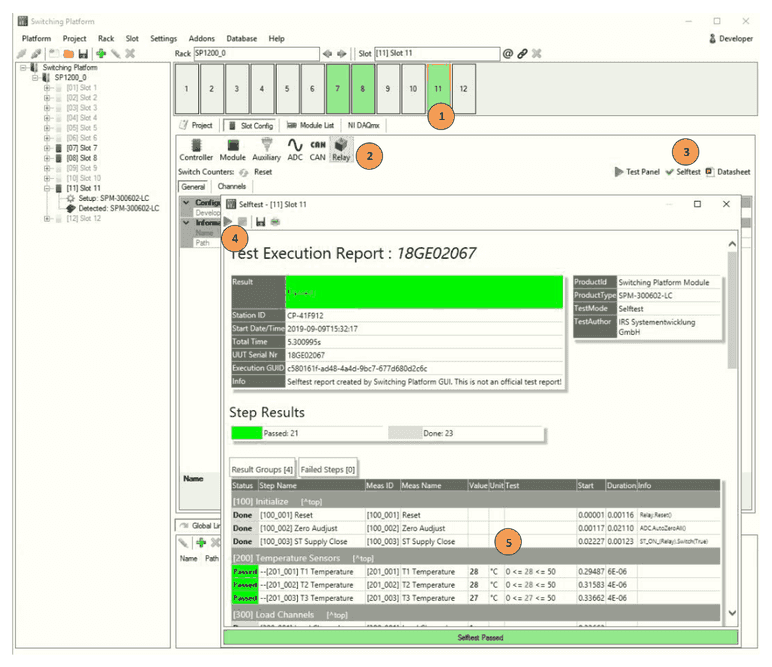The height and width of the screenshot is (667, 772).
Task: Click the chain link icon beside Slot field
Action: pyautogui.click(x=522, y=54)
